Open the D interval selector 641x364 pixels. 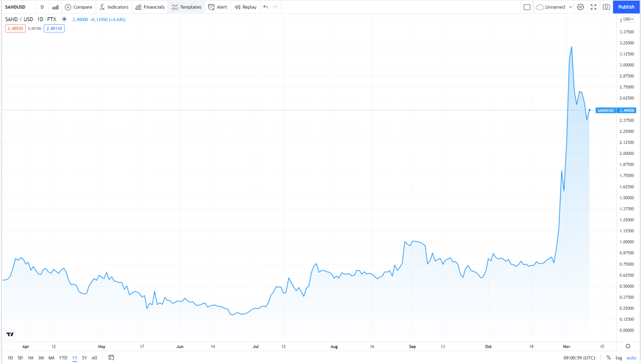click(42, 7)
